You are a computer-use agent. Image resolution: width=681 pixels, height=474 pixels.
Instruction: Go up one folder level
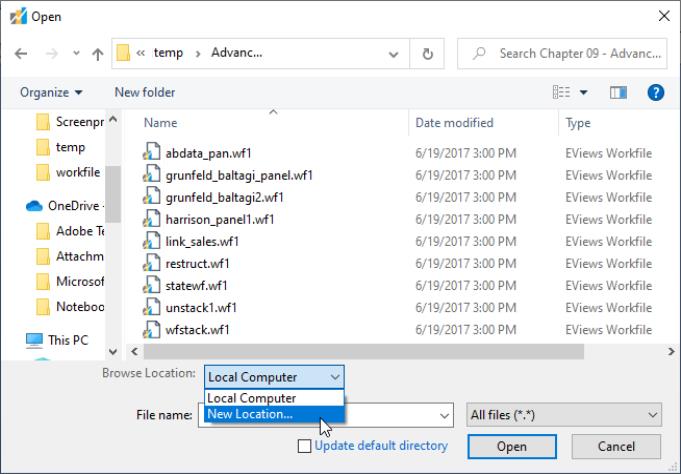click(x=98, y=54)
